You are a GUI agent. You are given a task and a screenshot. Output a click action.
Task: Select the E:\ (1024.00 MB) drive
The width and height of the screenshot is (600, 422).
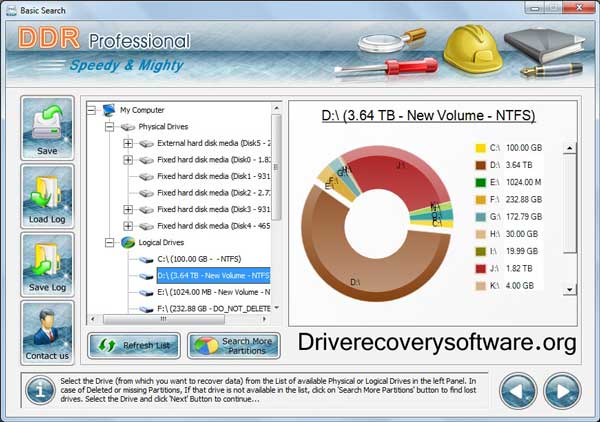click(x=213, y=292)
